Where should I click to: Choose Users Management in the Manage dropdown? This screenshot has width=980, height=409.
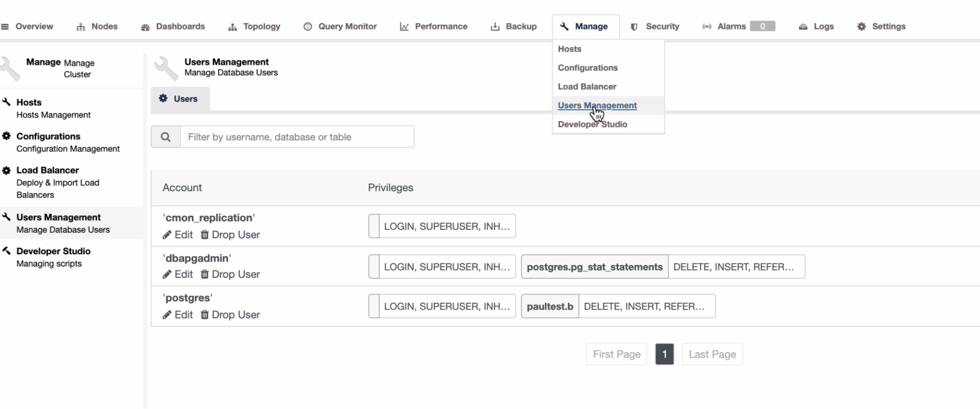pos(597,105)
